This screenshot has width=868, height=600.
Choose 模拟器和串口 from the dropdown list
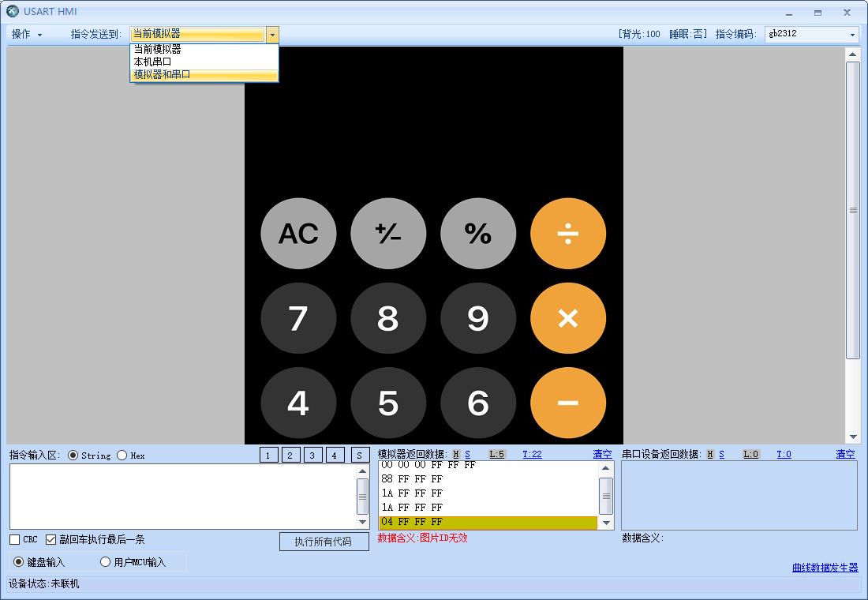coord(204,74)
